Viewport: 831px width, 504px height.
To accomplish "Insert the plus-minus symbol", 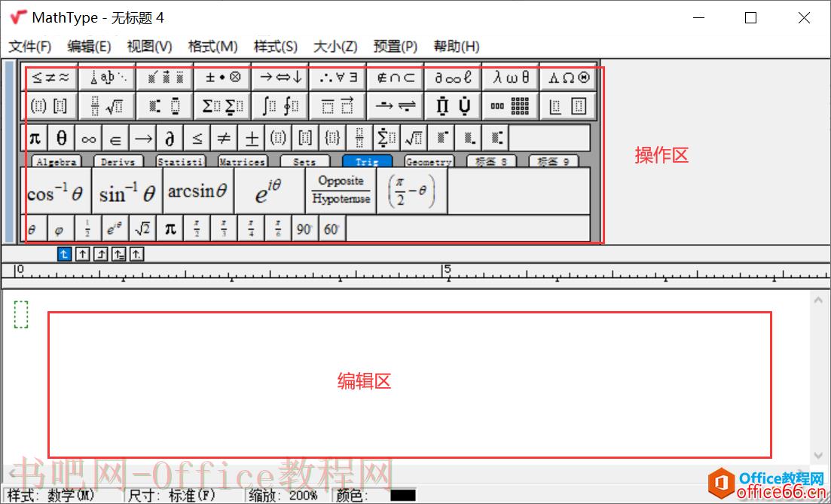I will [x=251, y=139].
